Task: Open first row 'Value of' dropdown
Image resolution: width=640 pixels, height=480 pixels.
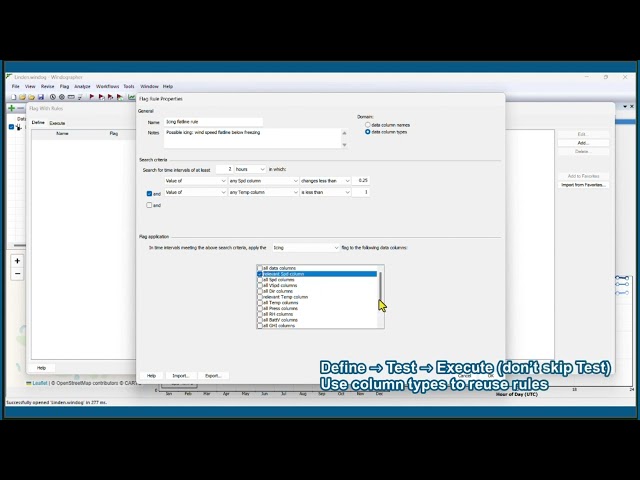Action: coord(196,181)
